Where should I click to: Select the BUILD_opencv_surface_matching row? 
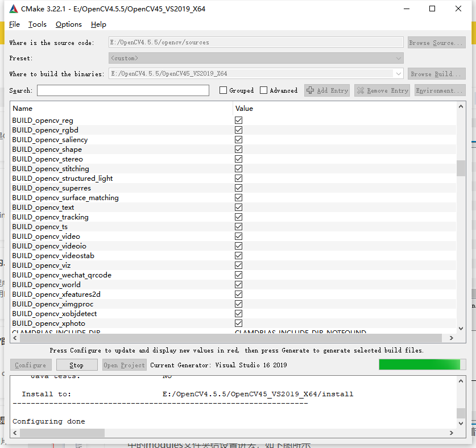233,198
